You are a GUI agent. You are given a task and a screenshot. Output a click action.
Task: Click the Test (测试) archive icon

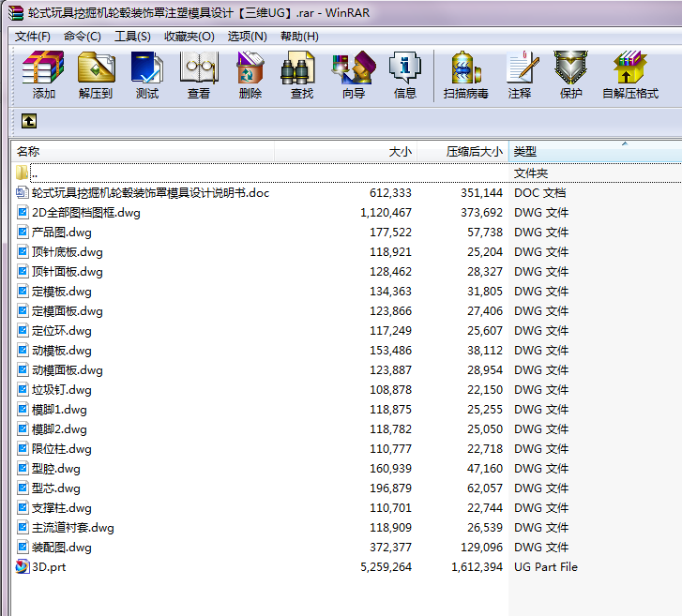pos(147,67)
